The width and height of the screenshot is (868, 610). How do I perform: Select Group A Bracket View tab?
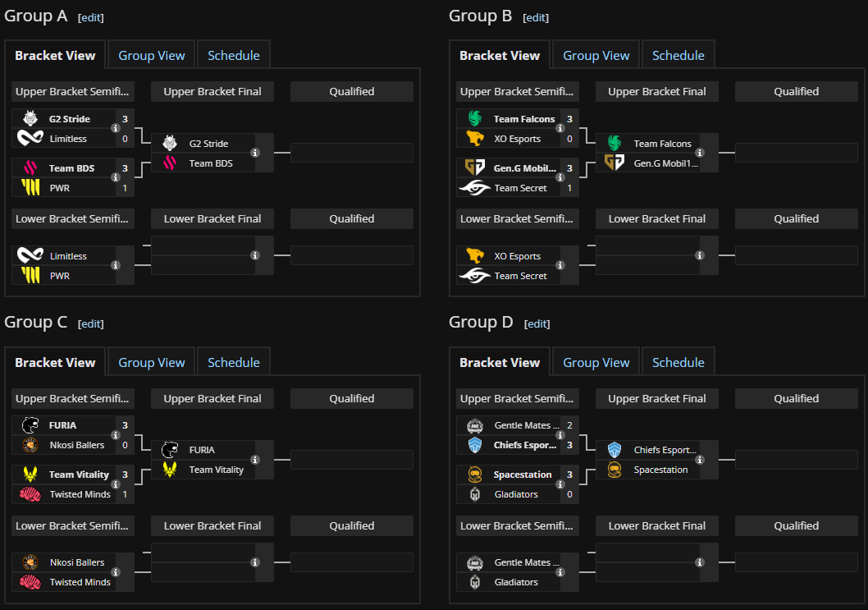[55, 55]
